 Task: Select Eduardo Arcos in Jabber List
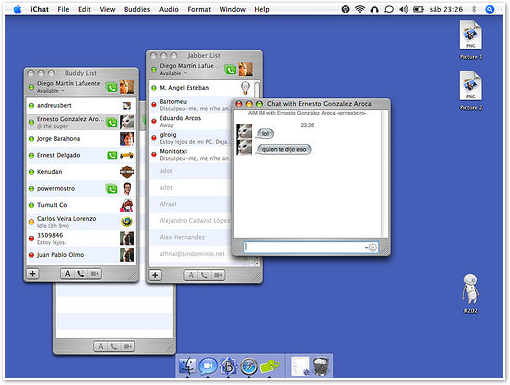pos(190,121)
